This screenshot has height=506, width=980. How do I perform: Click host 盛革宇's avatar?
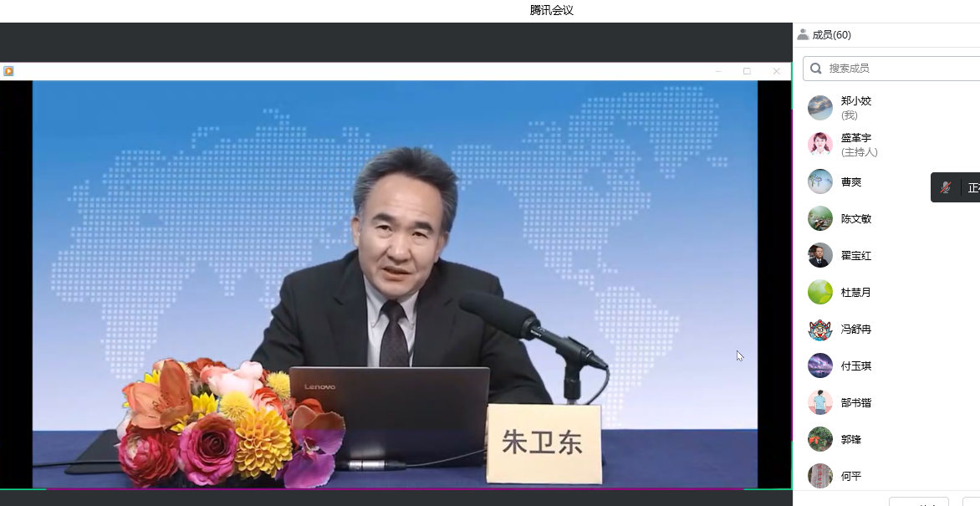819,145
